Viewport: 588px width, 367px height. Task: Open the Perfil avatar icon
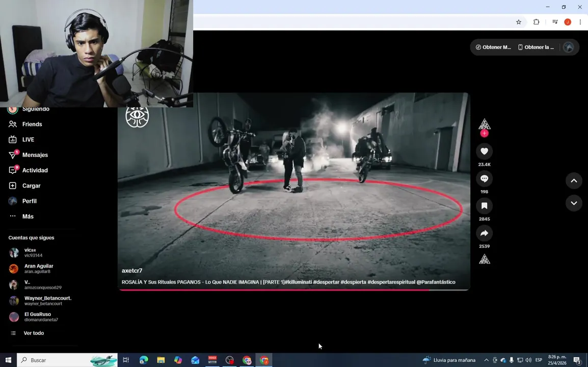(12, 201)
